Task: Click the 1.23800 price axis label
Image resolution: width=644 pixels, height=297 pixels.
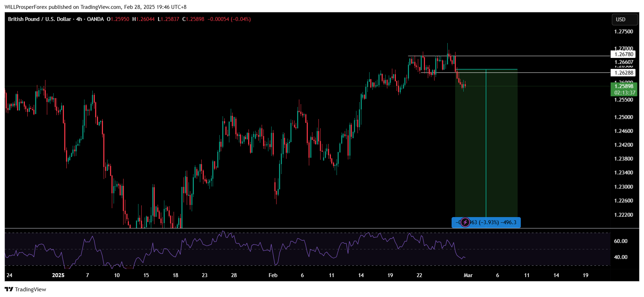Action: pos(623,159)
